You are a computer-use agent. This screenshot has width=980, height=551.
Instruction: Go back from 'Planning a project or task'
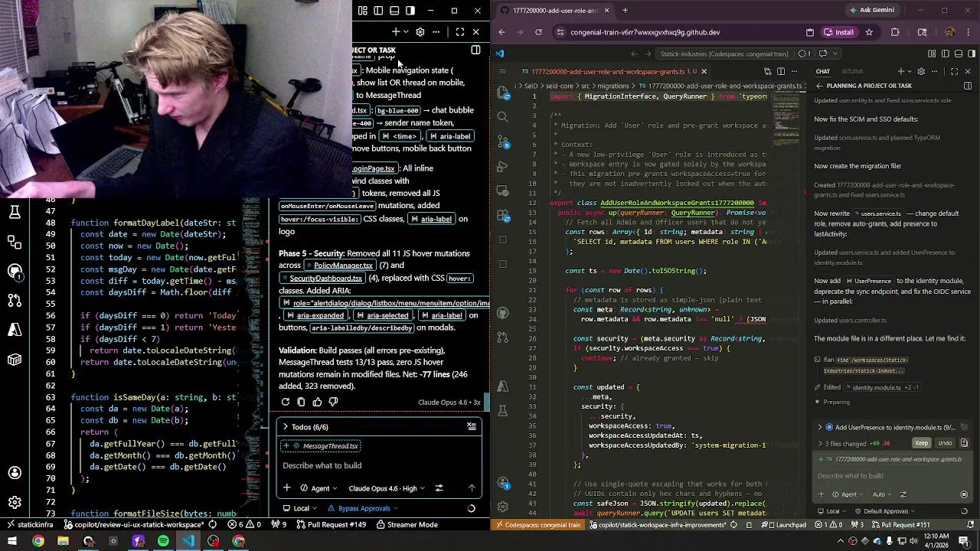pos(819,86)
